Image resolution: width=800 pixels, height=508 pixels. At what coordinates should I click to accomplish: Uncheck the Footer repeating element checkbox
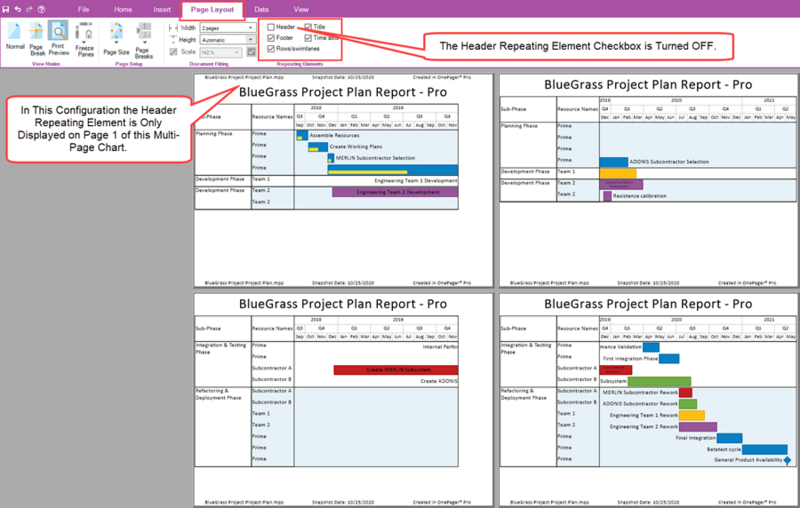(271, 38)
